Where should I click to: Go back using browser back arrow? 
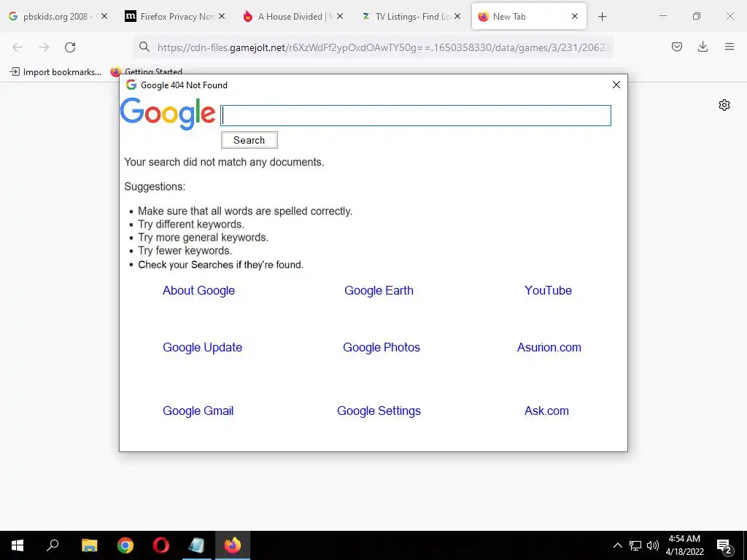pos(18,47)
